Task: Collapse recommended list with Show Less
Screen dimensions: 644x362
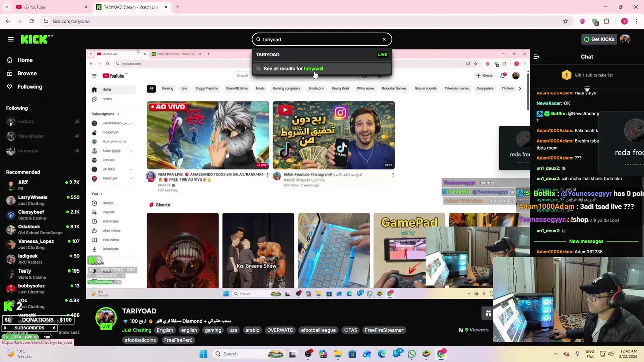Action: [69, 332]
